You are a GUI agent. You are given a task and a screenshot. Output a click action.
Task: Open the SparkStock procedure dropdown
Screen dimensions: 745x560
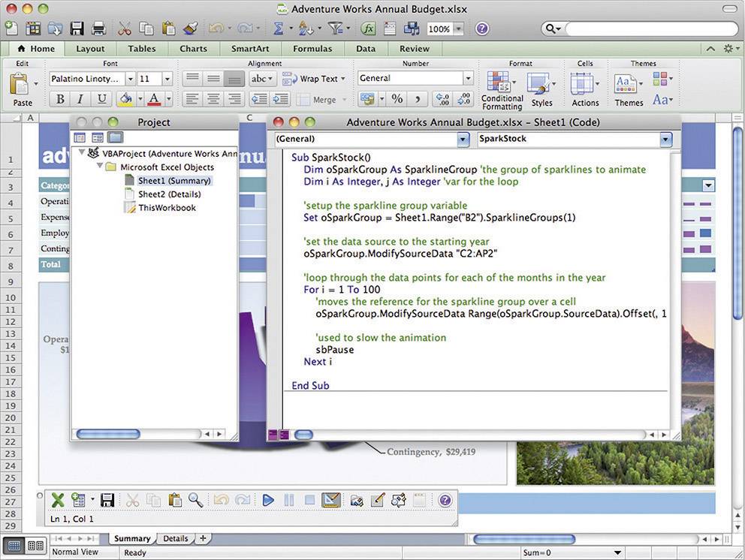click(665, 139)
